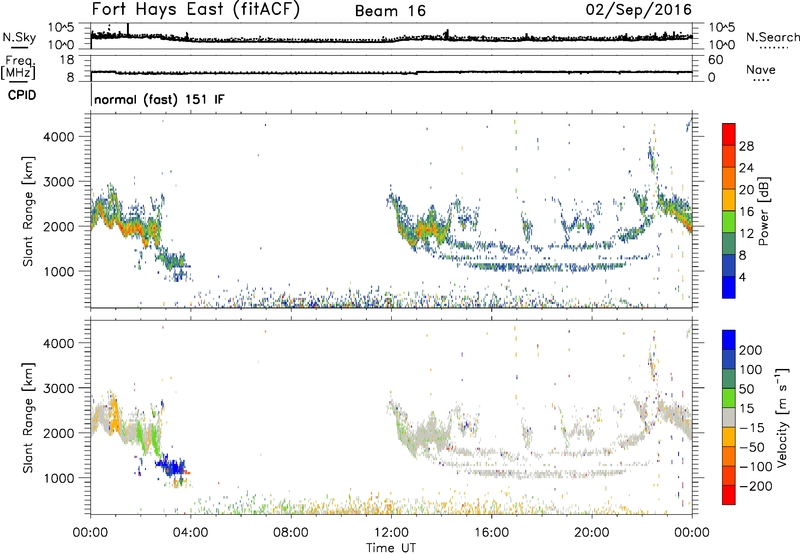Click the '-100' velocity colorbar label

[756, 467]
